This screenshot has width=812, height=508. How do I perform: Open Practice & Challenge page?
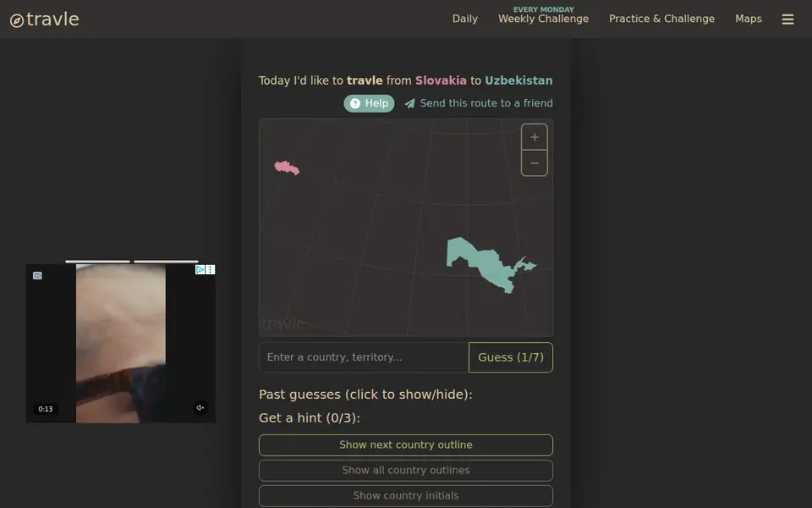[x=661, y=19]
